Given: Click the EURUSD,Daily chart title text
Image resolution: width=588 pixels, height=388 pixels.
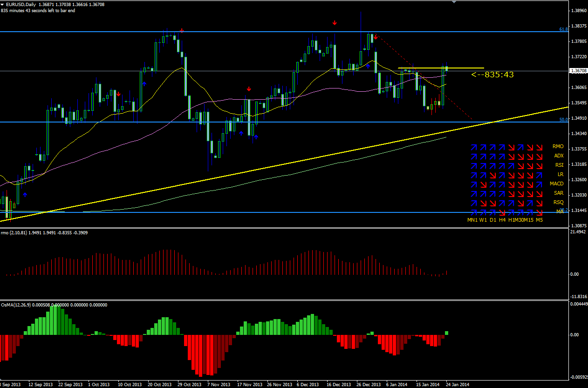Looking at the screenshot, I should 22,4.
